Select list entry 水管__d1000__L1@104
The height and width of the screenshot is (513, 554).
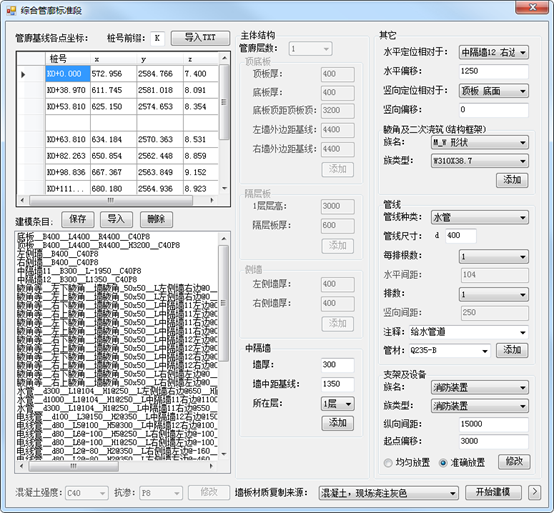(x=117, y=400)
